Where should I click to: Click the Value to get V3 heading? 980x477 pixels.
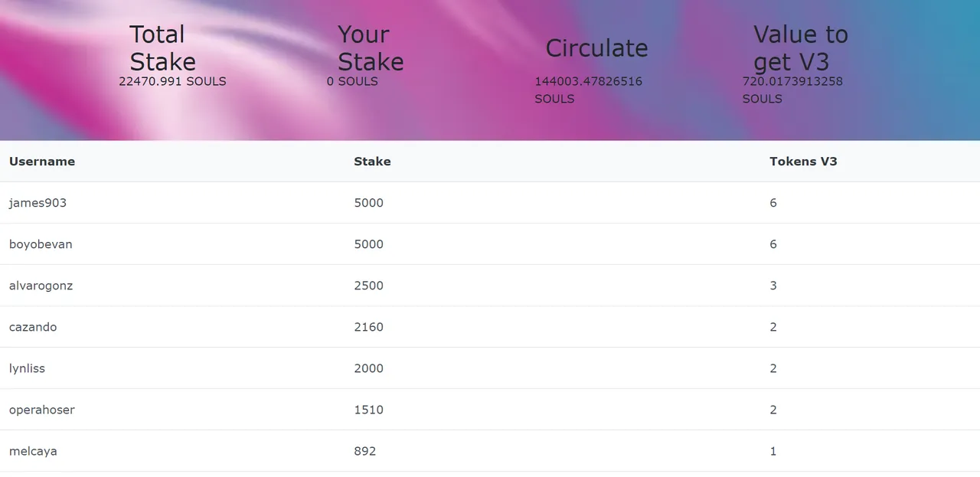pyautogui.click(x=801, y=48)
